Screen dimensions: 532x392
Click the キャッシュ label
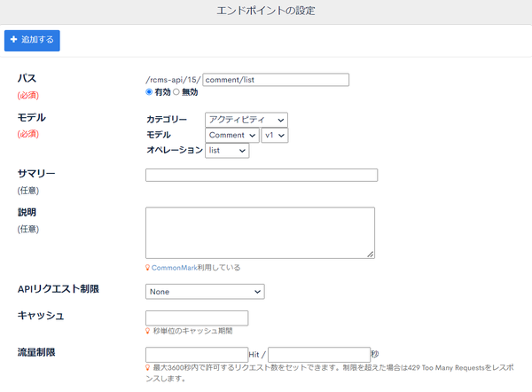[x=41, y=316]
